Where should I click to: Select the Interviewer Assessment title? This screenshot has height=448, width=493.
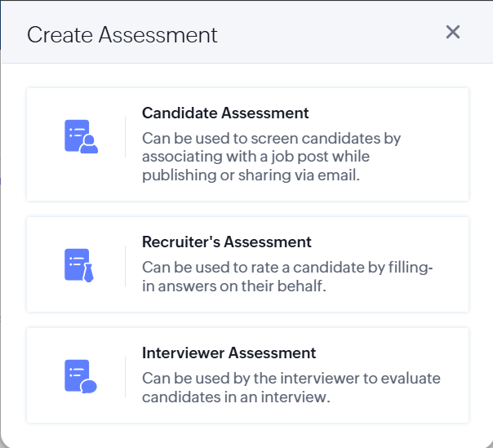click(x=229, y=353)
